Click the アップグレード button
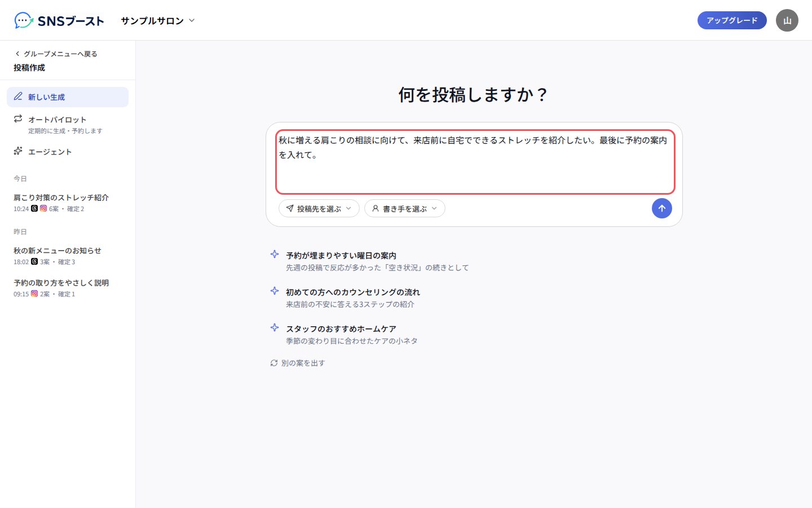This screenshot has height=508, width=812. (732, 20)
